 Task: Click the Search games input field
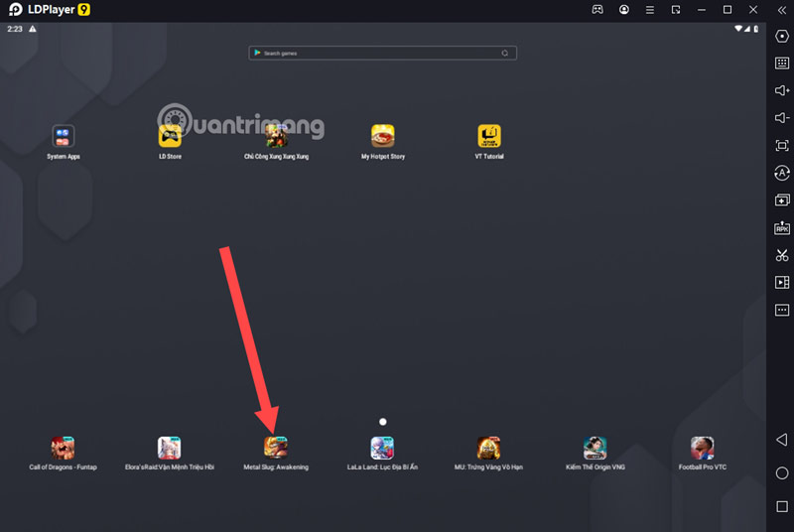[x=381, y=53]
